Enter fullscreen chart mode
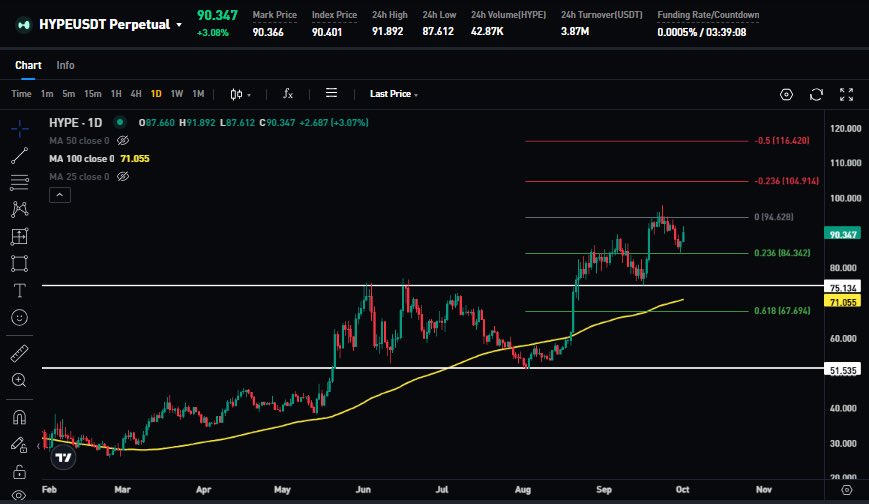The height and width of the screenshot is (504, 869). [x=846, y=94]
